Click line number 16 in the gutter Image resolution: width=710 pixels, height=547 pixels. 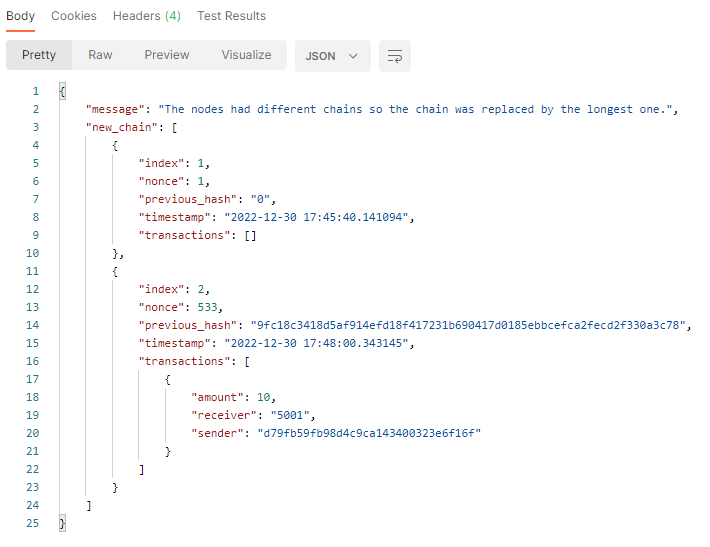tap(32, 362)
